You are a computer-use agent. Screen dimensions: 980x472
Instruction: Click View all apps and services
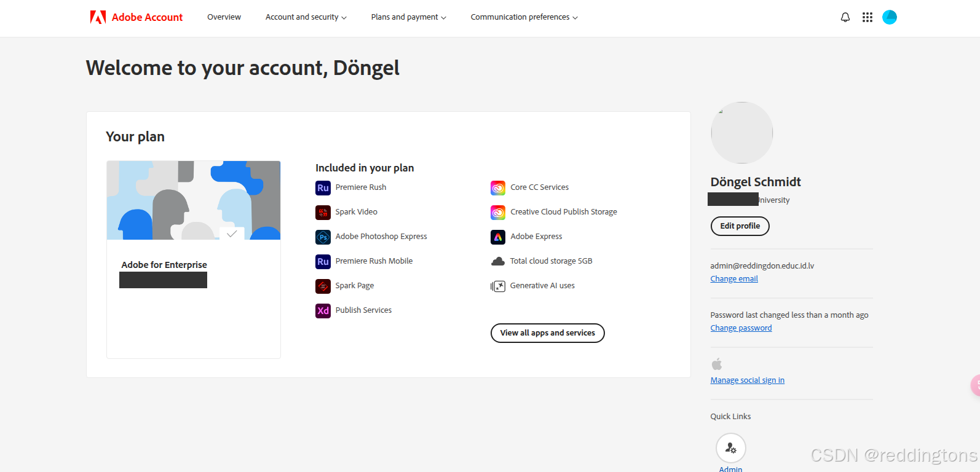(x=548, y=333)
